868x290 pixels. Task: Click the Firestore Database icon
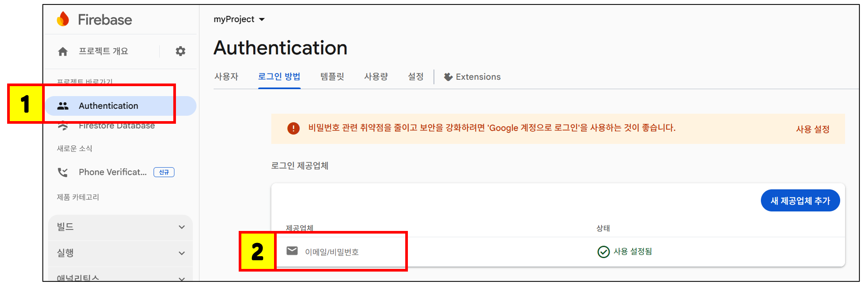pos(63,126)
